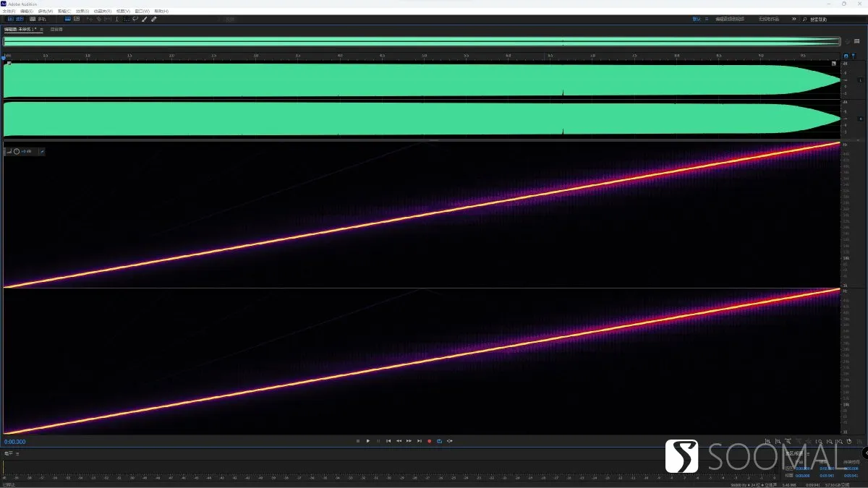Image resolution: width=868 pixels, height=488 pixels.
Task: Toggle spectral pitch display
Action: 77,19
